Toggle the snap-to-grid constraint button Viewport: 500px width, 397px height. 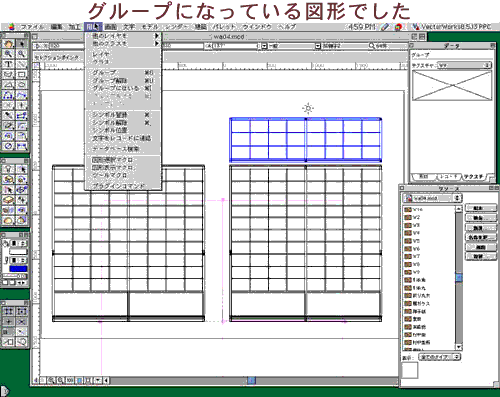click(8, 311)
